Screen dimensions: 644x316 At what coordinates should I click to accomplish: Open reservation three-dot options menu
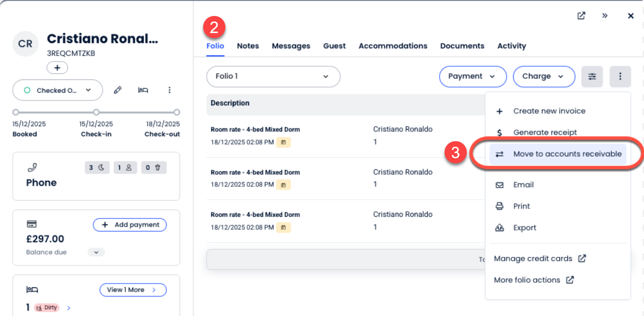tap(170, 90)
